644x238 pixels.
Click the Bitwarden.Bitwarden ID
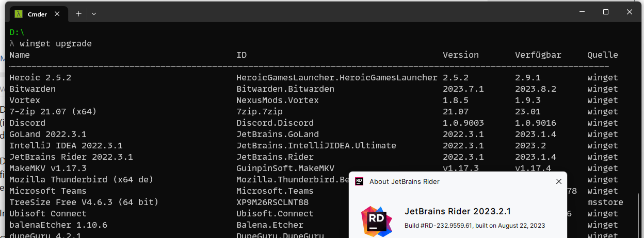click(285, 89)
